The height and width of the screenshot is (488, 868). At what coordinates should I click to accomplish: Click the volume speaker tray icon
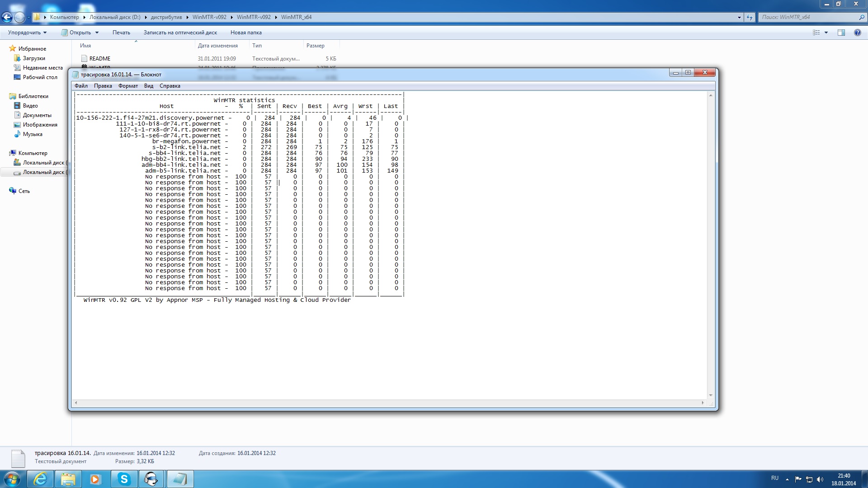(x=820, y=479)
